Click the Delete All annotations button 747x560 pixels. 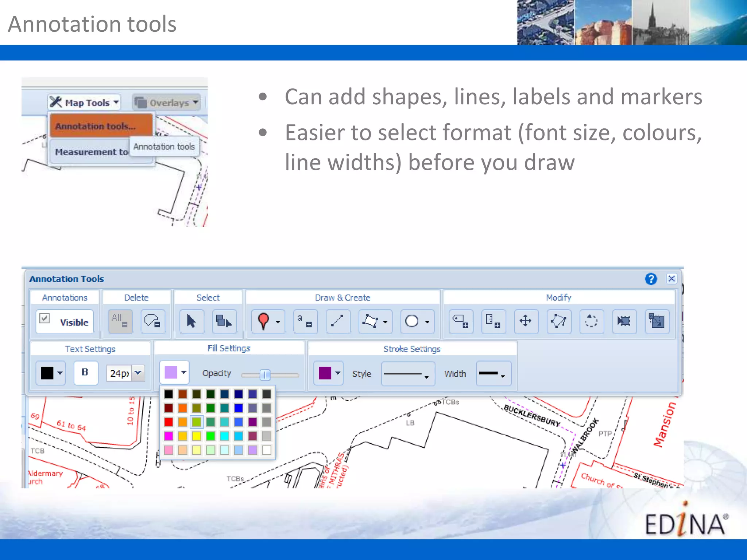pyautogui.click(x=120, y=321)
